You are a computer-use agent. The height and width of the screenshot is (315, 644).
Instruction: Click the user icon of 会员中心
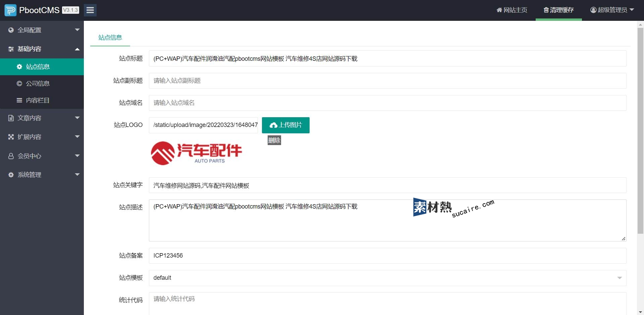coord(11,156)
